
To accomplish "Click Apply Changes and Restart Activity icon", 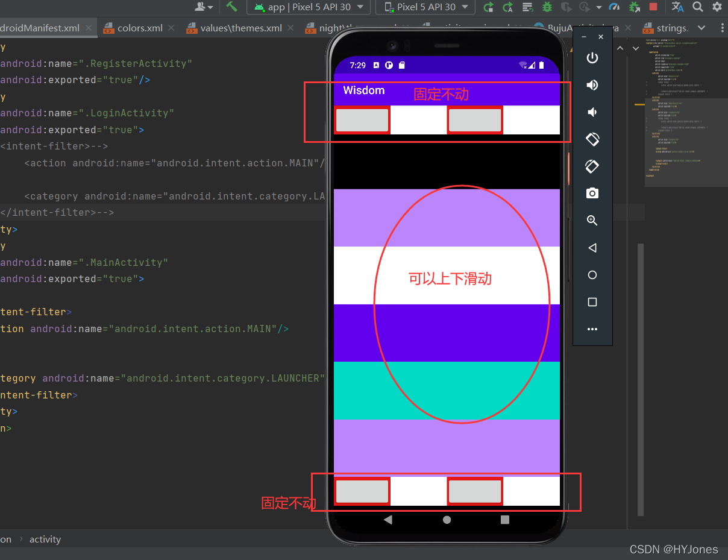I will pos(508,7).
